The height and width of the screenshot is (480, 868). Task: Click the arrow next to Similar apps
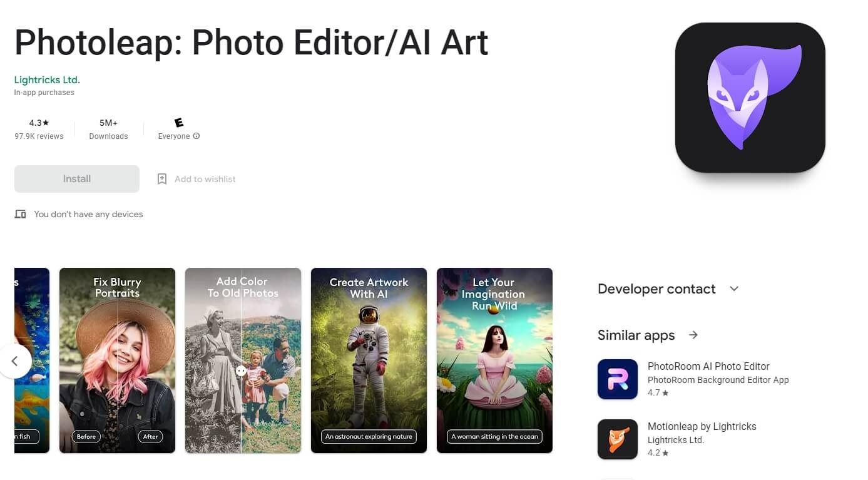pos(693,335)
